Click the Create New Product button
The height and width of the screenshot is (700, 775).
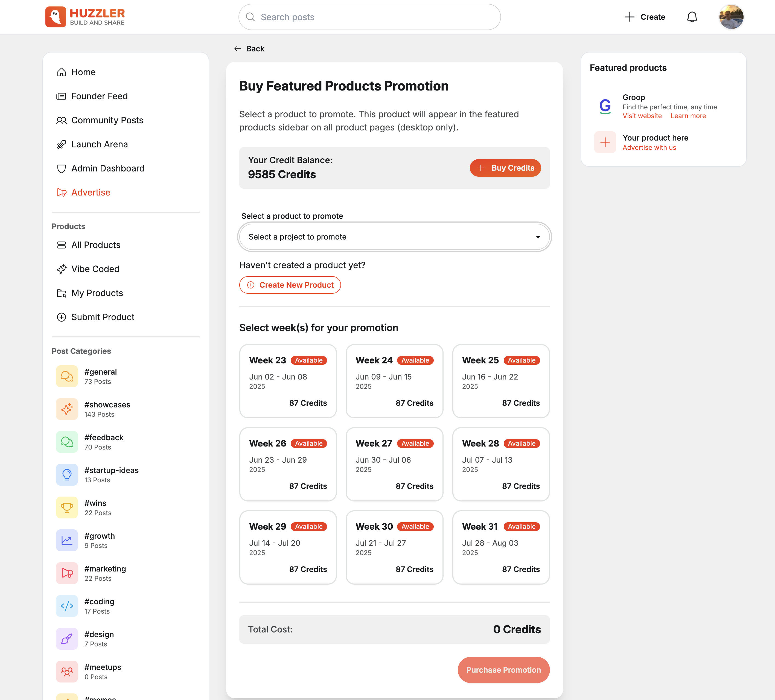[290, 285]
